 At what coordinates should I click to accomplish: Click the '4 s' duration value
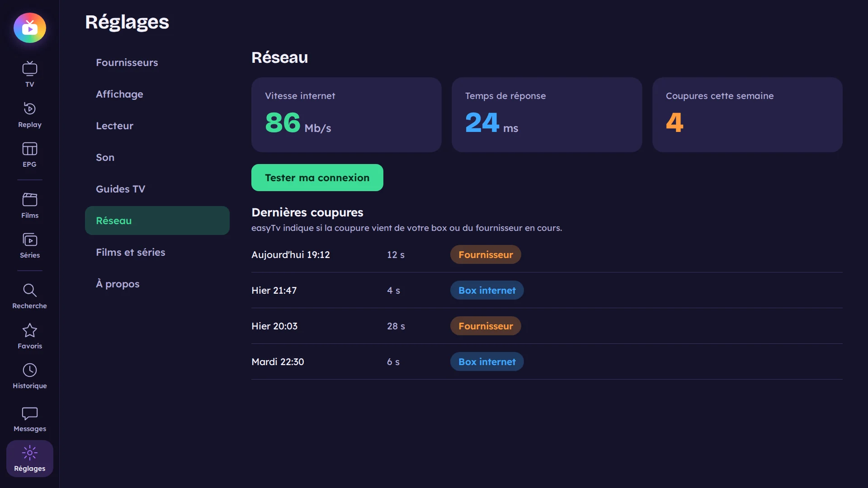(393, 290)
